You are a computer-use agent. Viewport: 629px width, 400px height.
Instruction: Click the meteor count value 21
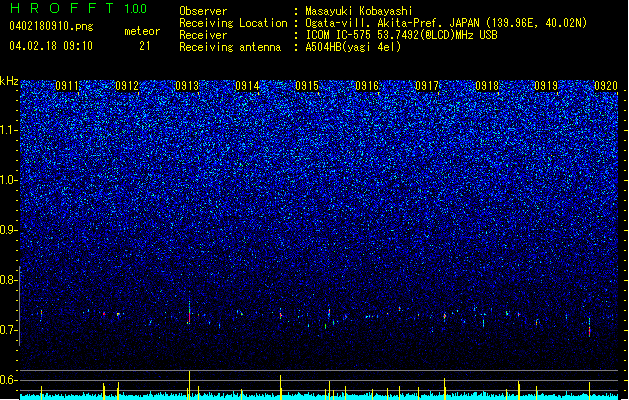pyautogui.click(x=145, y=46)
